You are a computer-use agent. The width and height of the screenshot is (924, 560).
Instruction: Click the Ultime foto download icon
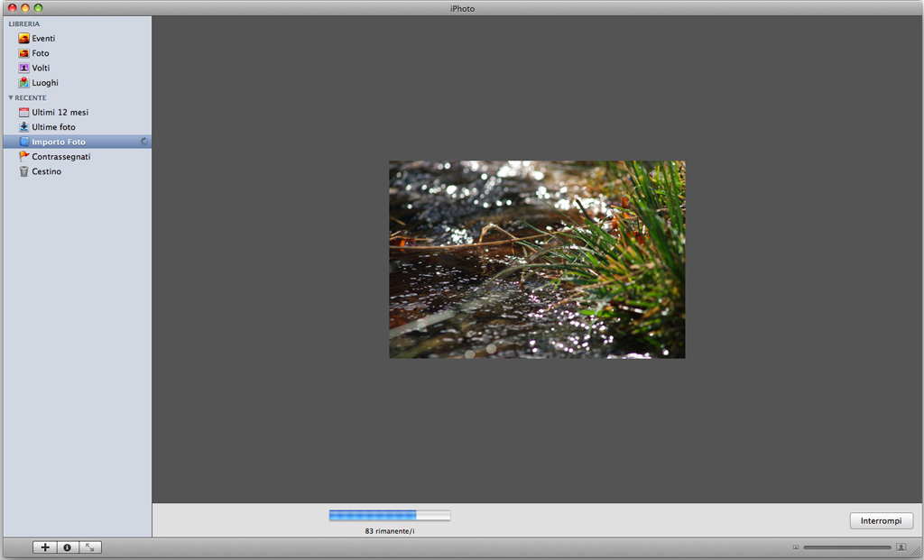[23, 126]
